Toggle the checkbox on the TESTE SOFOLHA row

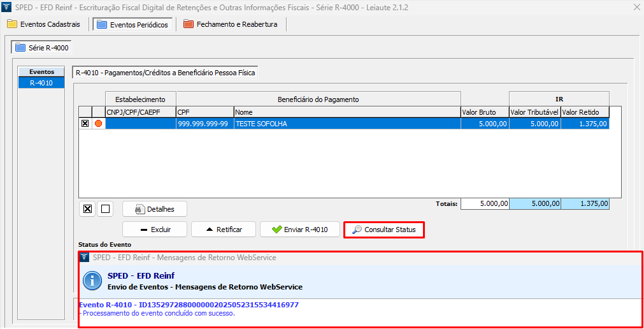coord(85,124)
